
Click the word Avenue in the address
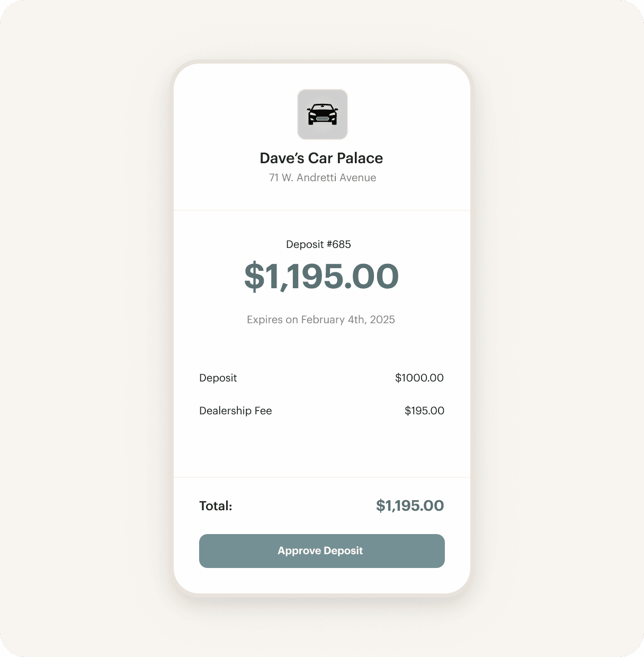click(x=357, y=177)
